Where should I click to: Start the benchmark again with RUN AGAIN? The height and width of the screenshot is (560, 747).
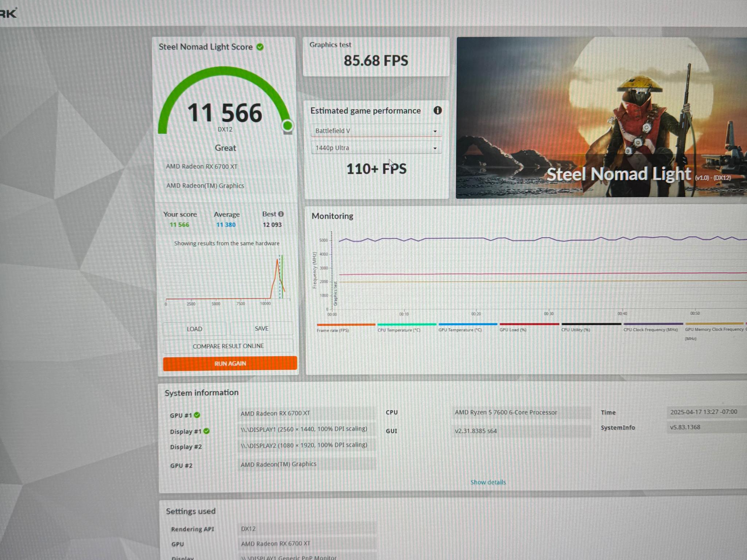(230, 363)
